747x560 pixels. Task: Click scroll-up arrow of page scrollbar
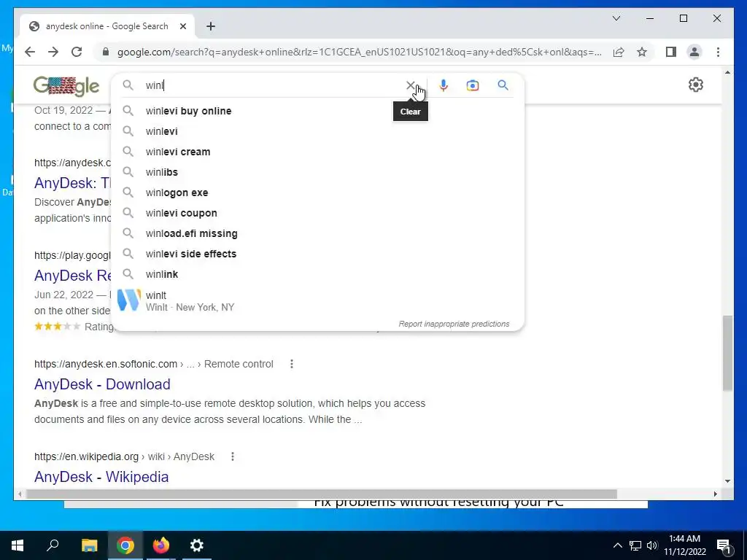tap(727, 72)
